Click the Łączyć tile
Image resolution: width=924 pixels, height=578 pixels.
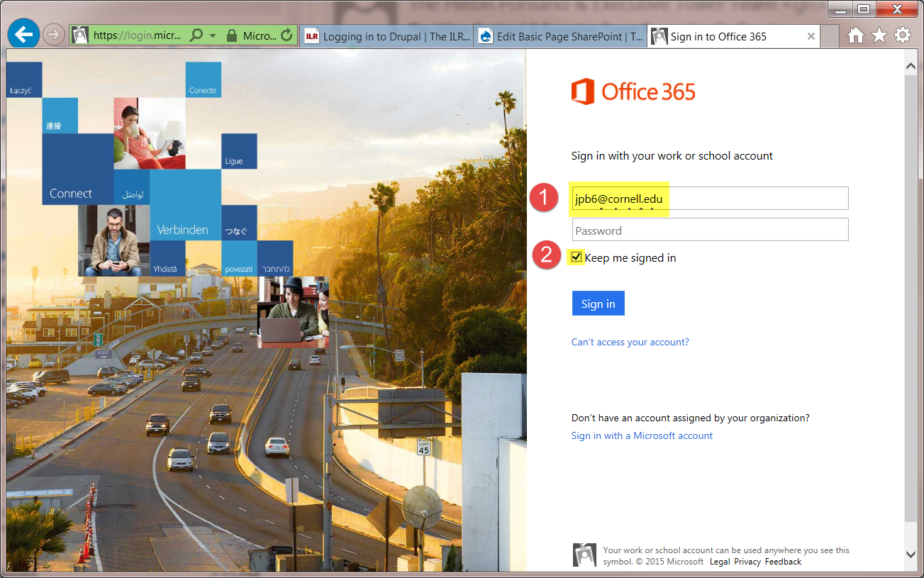coord(24,79)
